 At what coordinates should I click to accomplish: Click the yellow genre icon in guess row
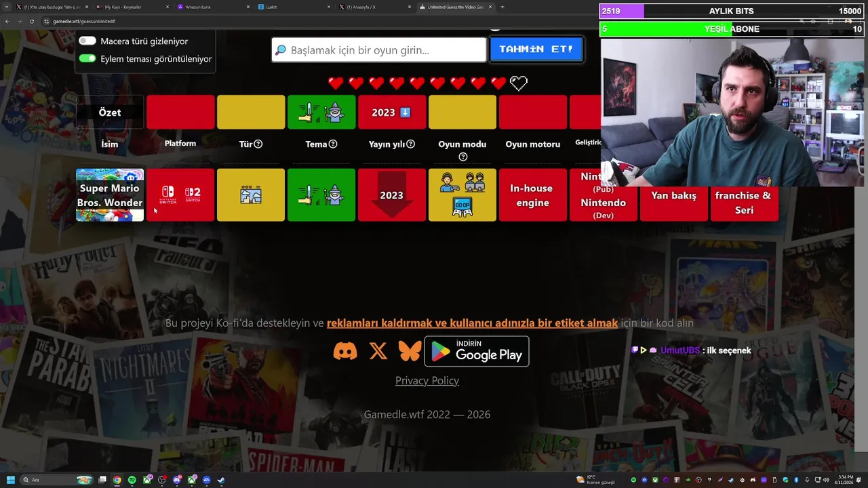(x=251, y=195)
